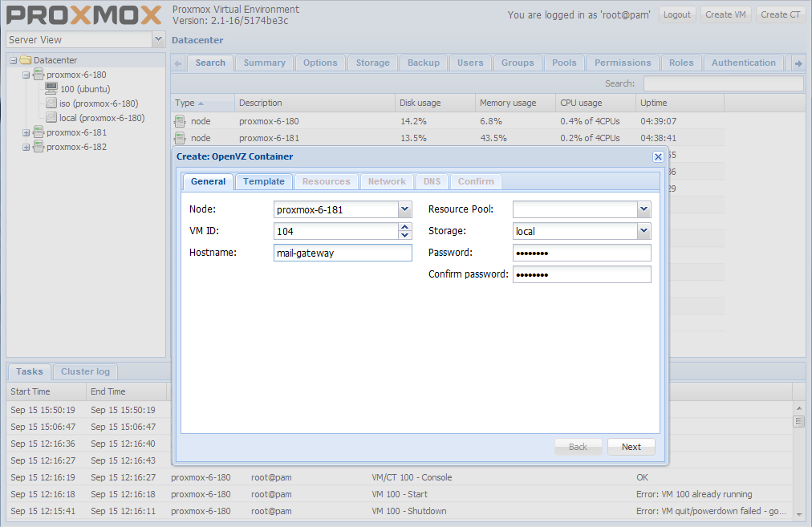Click the Datacenter Search input box

click(x=723, y=83)
